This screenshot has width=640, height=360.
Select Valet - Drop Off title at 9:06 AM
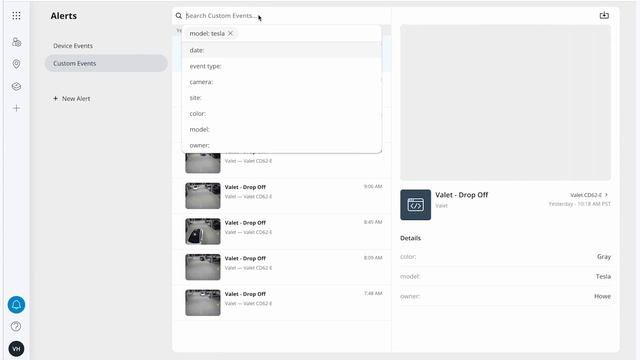point(245,187)
